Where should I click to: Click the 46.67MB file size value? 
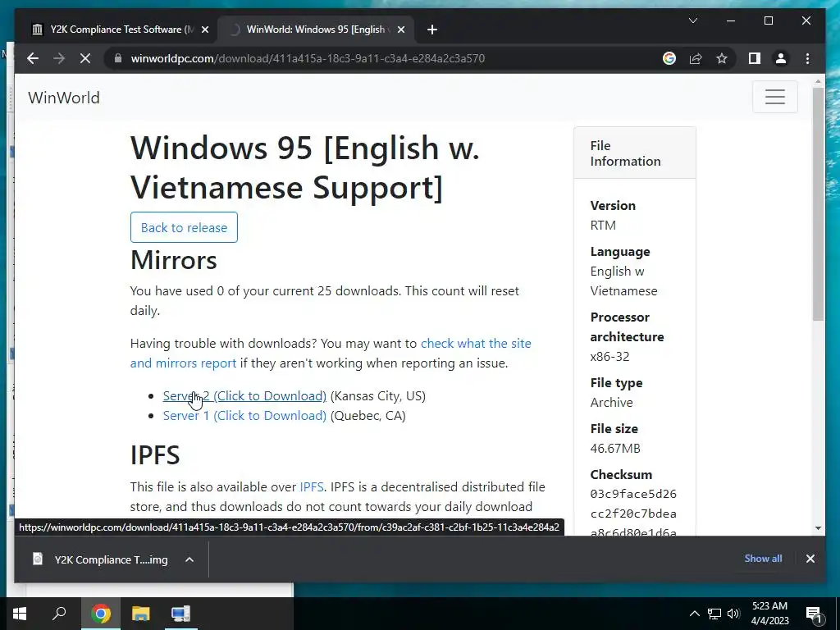[615, 449]
